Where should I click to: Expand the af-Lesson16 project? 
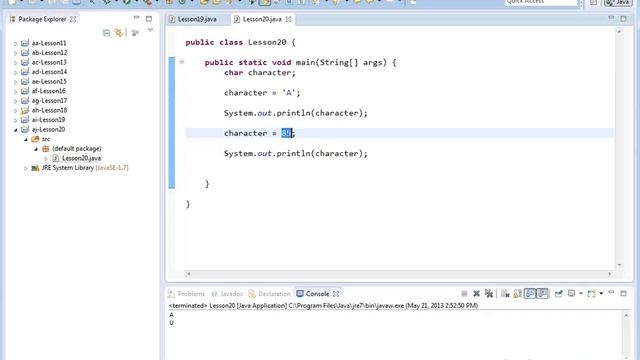16,91
